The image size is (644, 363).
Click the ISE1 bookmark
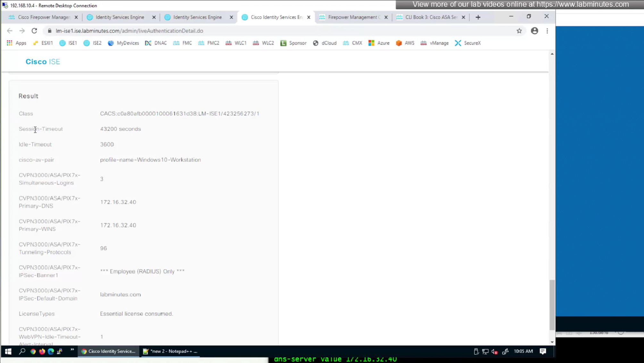tap(68, 43)
